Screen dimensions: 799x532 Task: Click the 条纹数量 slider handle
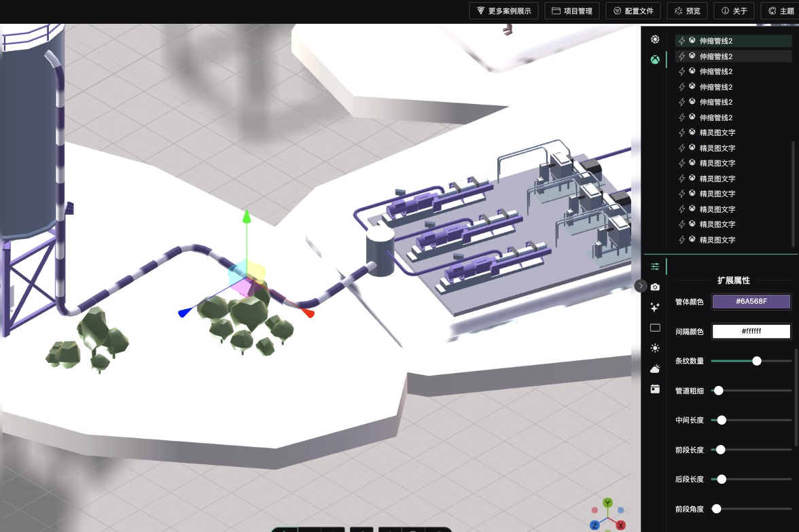[x=757, y=361]
